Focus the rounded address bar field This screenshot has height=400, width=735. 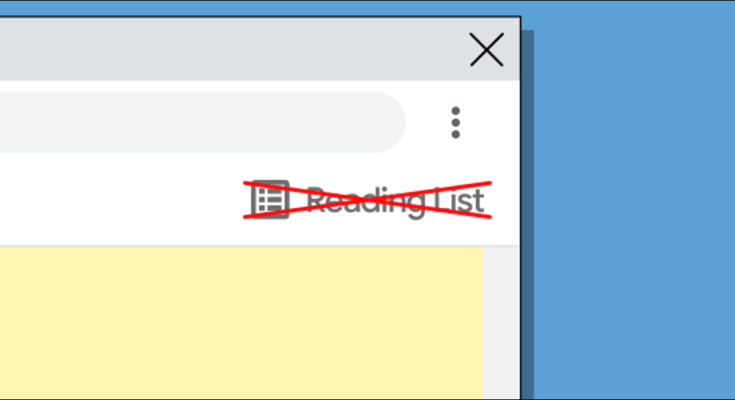202,122
